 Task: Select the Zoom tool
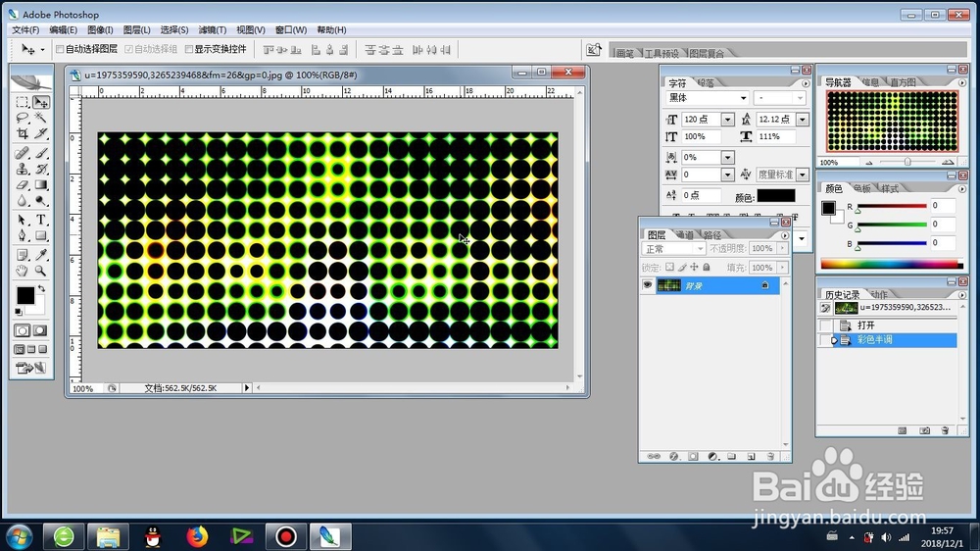click(41, 271)
